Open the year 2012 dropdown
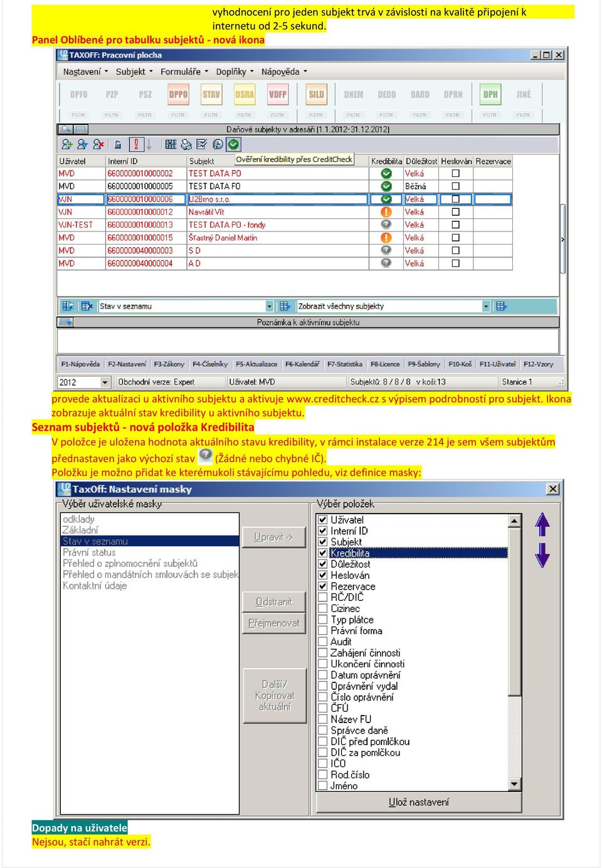This screenshot has width=602, height=868. coord(105,382)
